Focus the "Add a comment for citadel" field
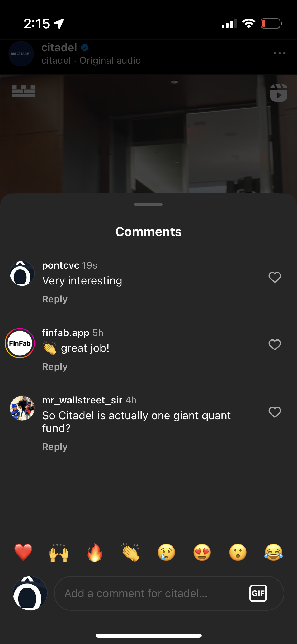The height and width of the screenshot is (644, 297). coord(169,593)
